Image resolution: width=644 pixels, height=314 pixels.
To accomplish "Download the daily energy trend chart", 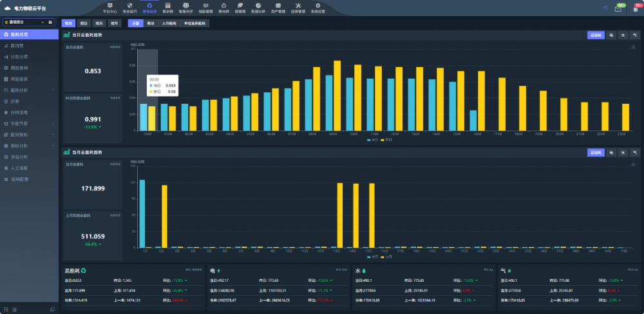I will 633,47.
